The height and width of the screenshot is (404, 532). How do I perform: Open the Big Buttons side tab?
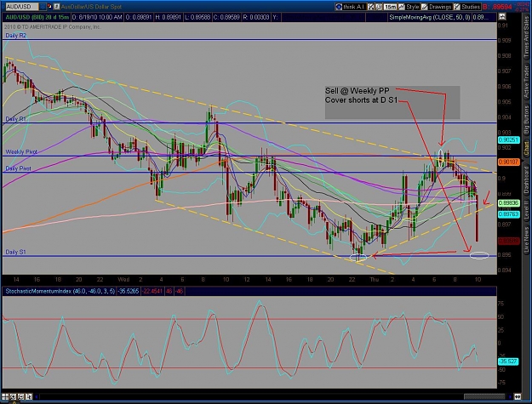coord(526,120)
